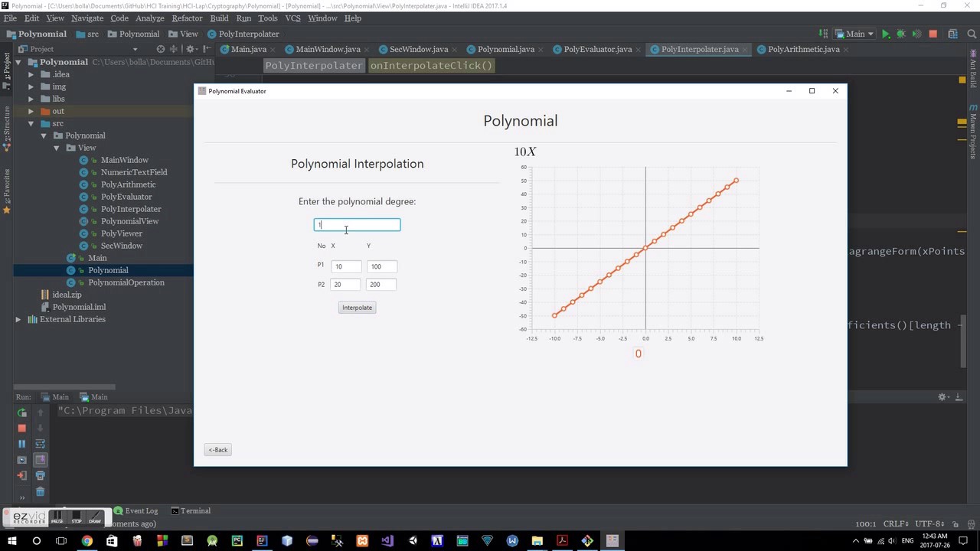Pause the ezvid recording
980x551 pixels.
click(57, 517)
